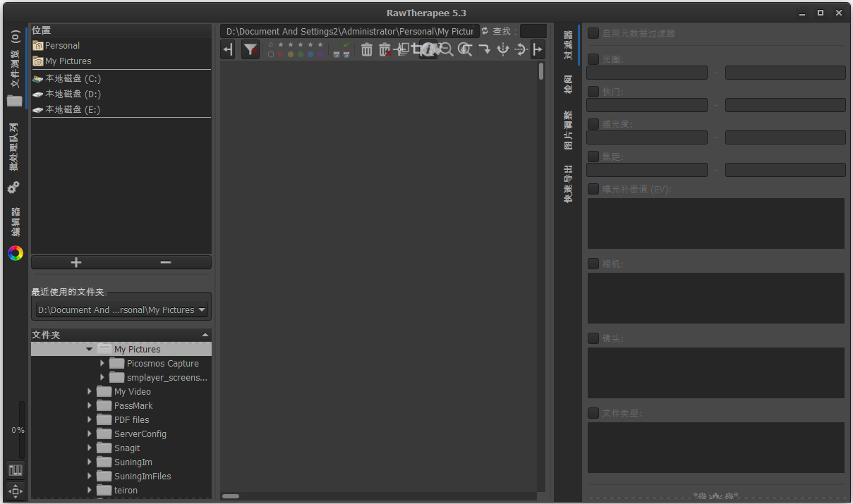Viewport: 853px width, 504px height.
Task: Click the clear filters funnel icon
Action: 250,49
